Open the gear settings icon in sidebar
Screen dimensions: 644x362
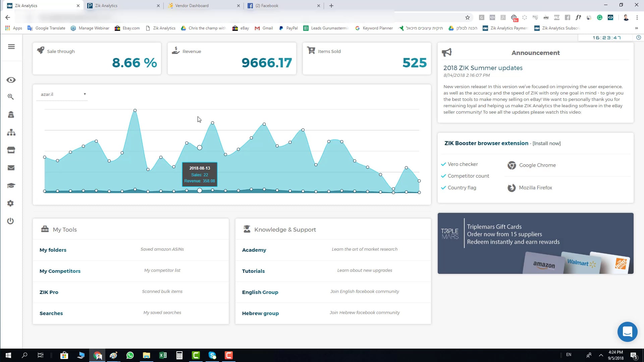[x=11, y=203]
